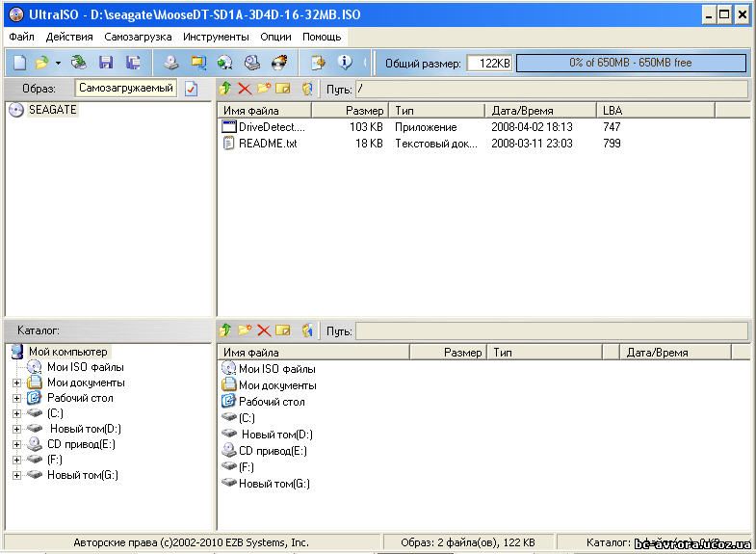Image resolution: width=756 pixels, height=554 pixels.
Task: Sort image files by Дата/Время column
Action: pos(541,111)
